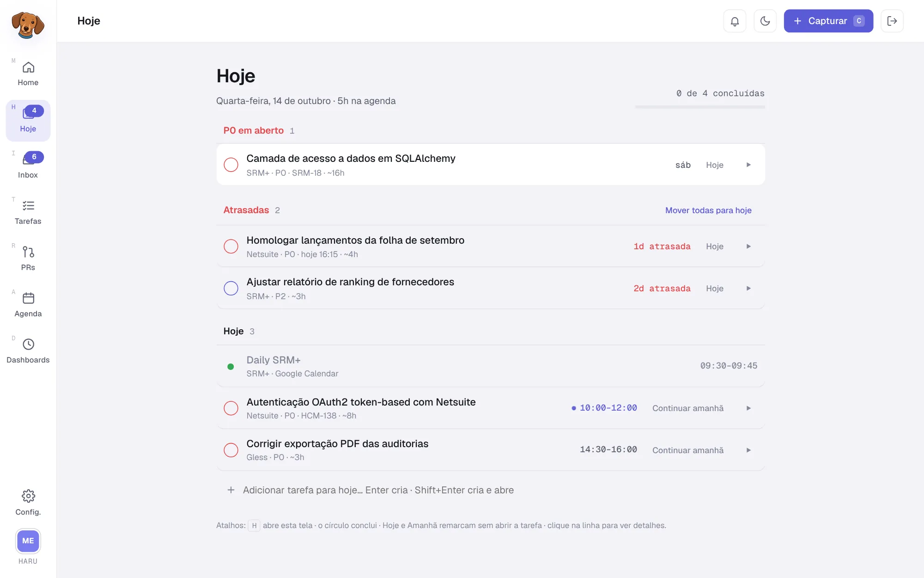
Task: Click the Capturar button
Action: (x=828, y=21)
